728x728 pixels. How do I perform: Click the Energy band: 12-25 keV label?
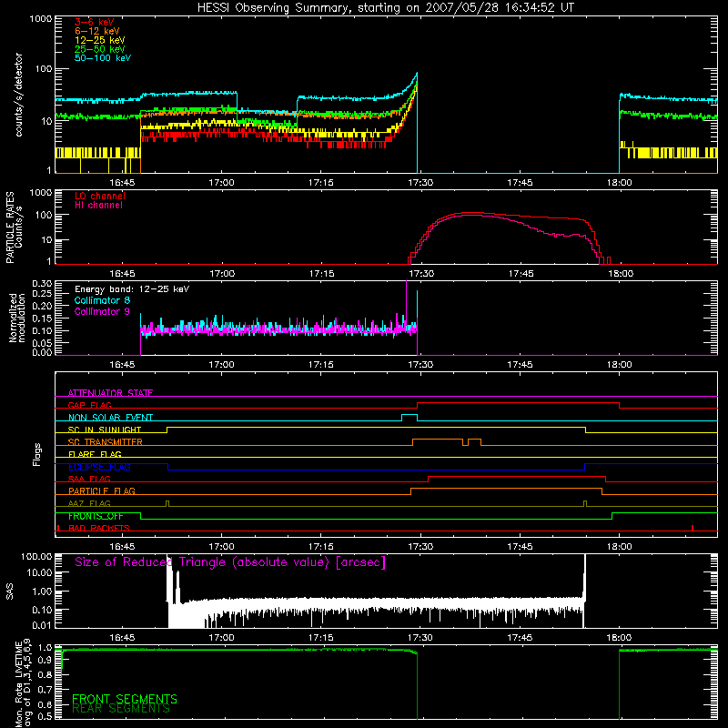(132, 289)
